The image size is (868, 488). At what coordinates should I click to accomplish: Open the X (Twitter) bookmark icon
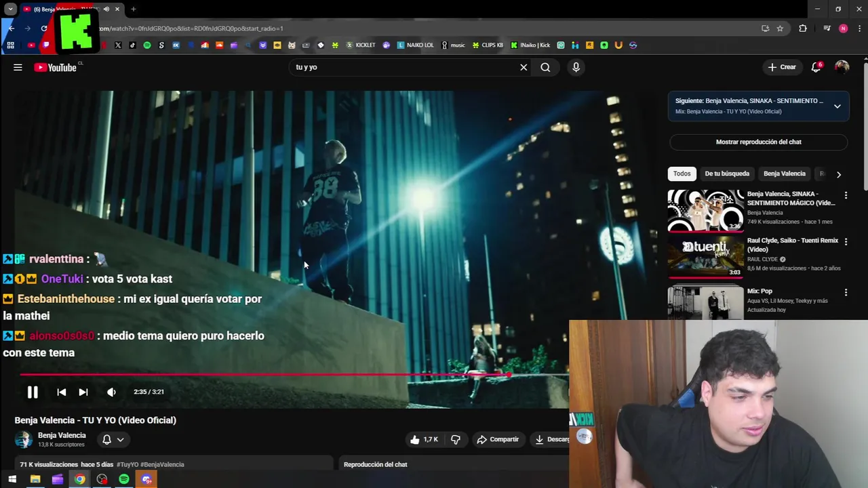point(118,45)
